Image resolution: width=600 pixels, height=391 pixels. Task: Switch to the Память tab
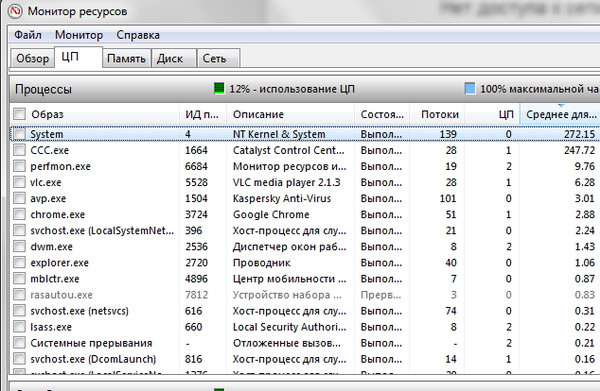click(126, 59)
